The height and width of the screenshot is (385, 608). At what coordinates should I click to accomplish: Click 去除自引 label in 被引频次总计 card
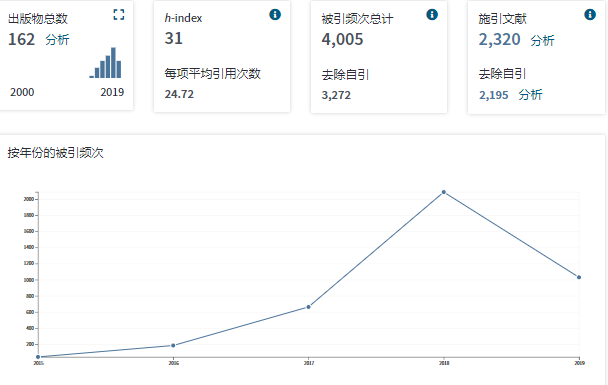pos(345,74)
